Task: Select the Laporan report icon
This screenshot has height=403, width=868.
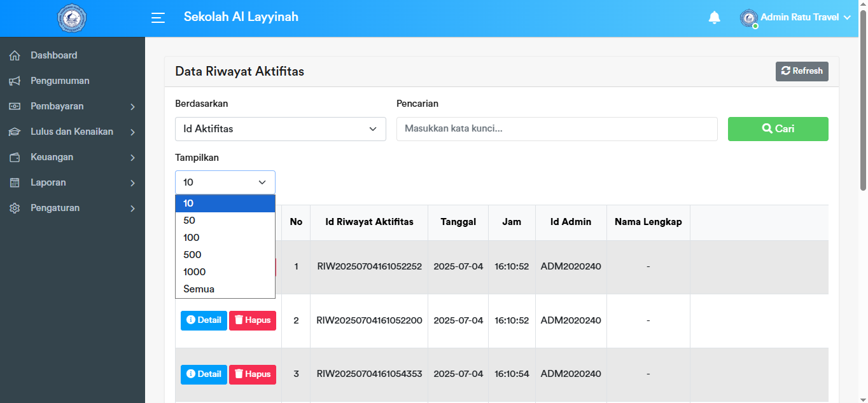Action: point(15,182)
